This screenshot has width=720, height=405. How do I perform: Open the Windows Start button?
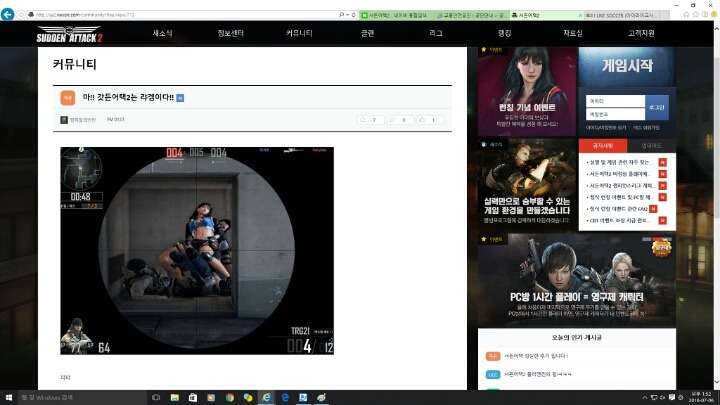coord(8,398)
